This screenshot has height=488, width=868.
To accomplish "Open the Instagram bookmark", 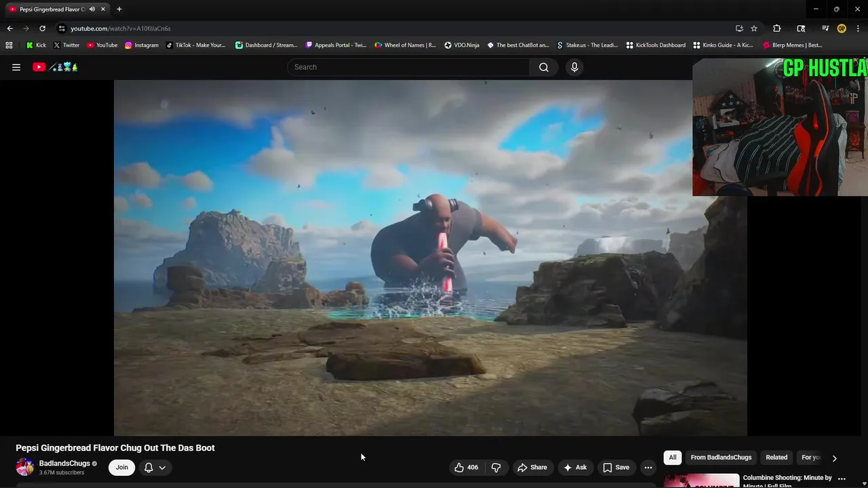I will (142, 45).
